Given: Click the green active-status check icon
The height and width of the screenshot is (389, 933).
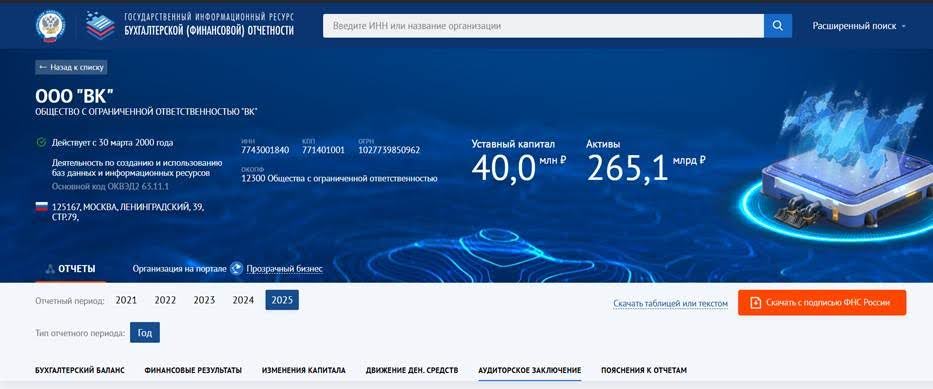Looking at the screenshot, I should tap(41, 143).
